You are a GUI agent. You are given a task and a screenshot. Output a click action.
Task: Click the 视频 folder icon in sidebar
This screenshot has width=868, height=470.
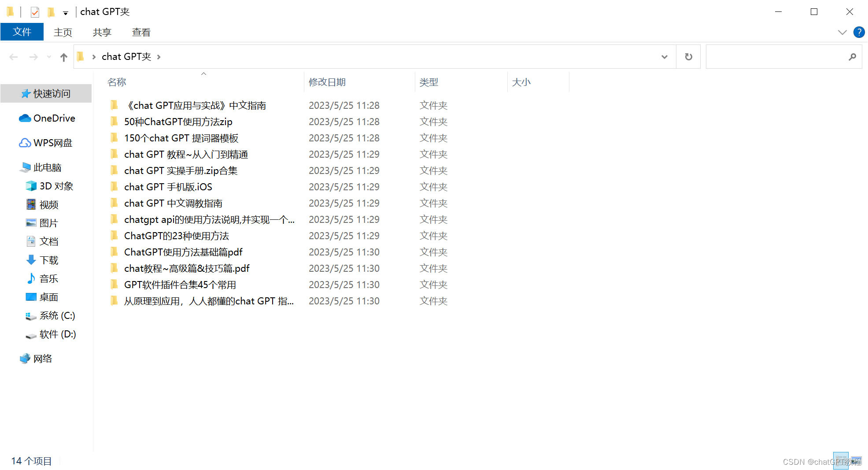tap(31, 204)
